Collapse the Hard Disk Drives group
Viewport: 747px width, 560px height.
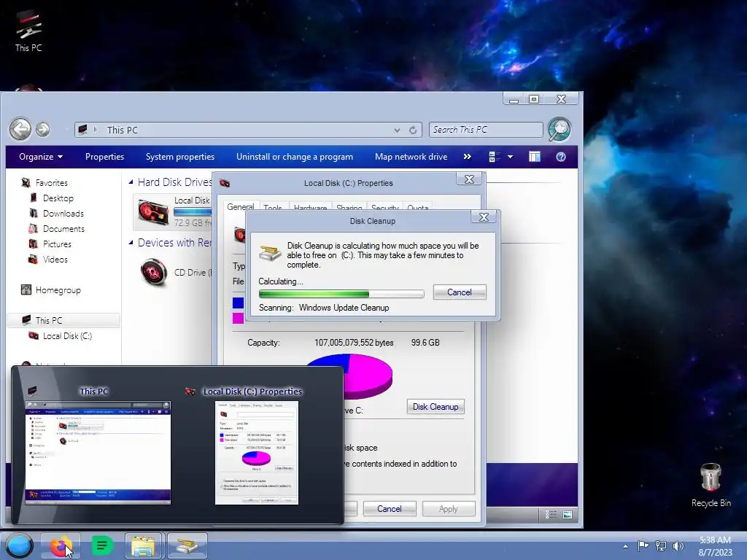pos(131,182)
